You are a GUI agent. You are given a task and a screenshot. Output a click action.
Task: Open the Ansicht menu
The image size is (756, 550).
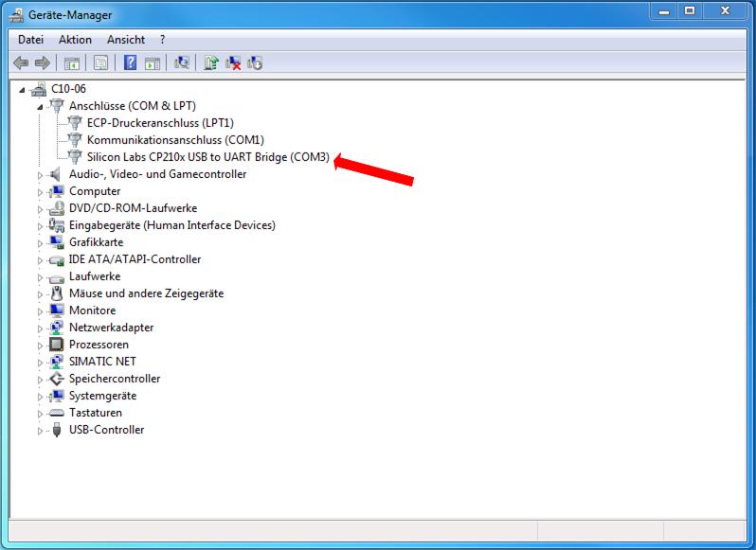pos(126,40)
